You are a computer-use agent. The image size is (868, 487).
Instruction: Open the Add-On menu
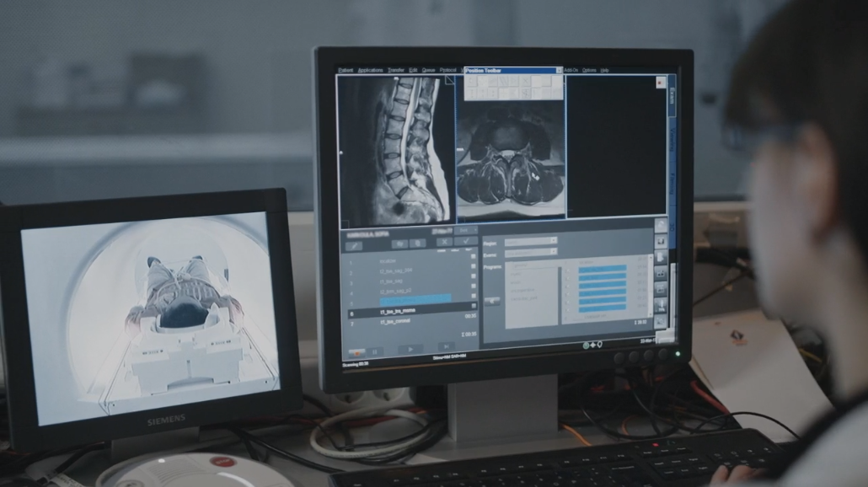571,70
